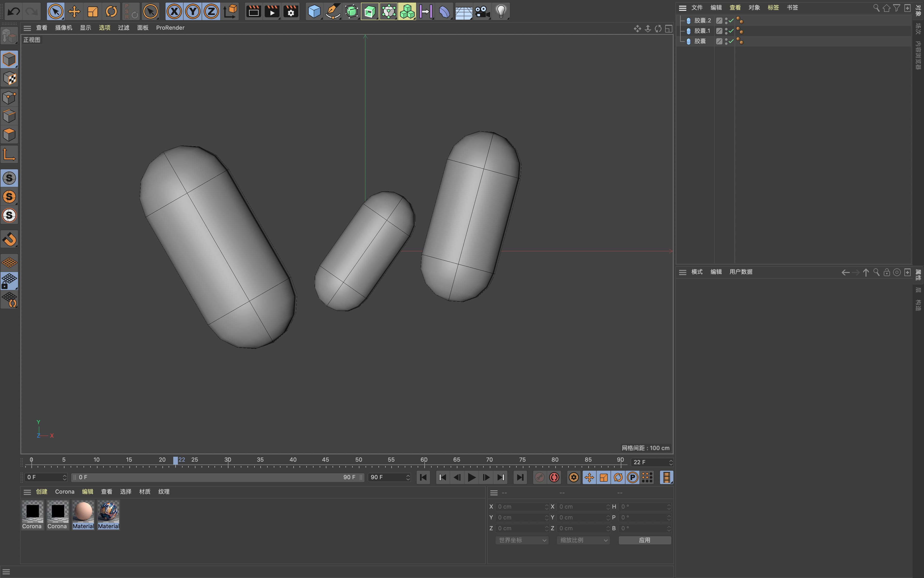The height and width of the screenshot is (578, 924).
Task: Open the object manager 标签 menu
Action: click(x=773, y=8)
